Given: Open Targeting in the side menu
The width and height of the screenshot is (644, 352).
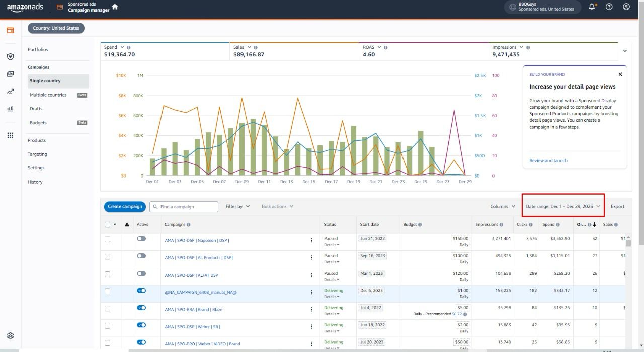Looking at the screenshot, I should pyautogui.click(x=37, y=154).
